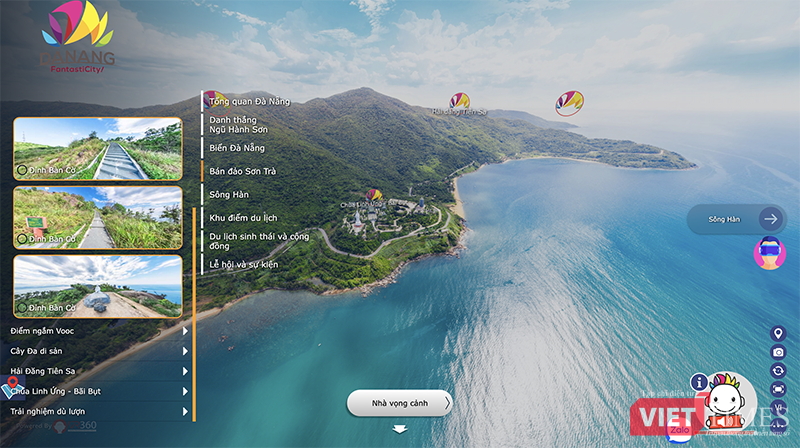Screen dimensions: 800x448
Task: Go to Sông Hàn with arrow button
Action: (x=769, y=219)
